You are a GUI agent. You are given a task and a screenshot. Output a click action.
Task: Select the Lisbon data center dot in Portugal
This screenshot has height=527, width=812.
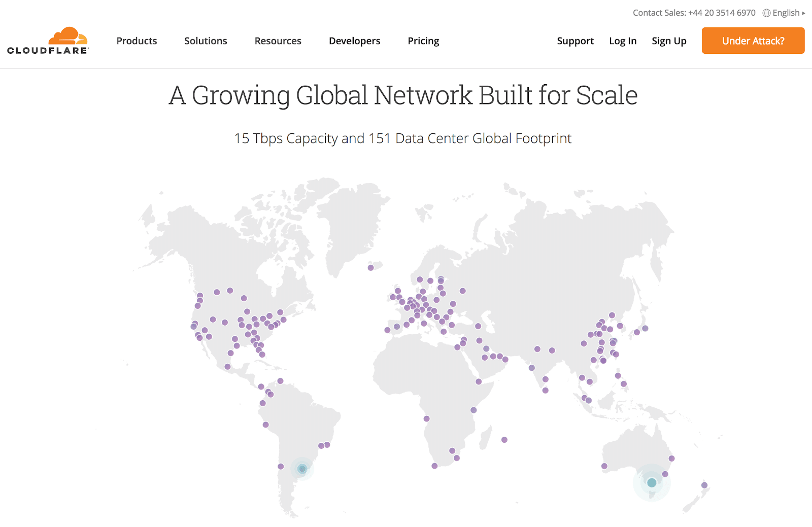point(388,330)
